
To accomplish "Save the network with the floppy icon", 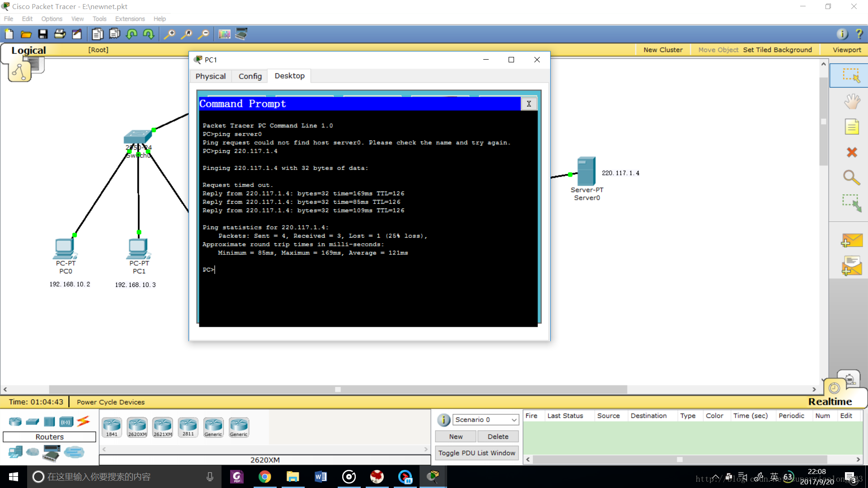I will [43, 34].
